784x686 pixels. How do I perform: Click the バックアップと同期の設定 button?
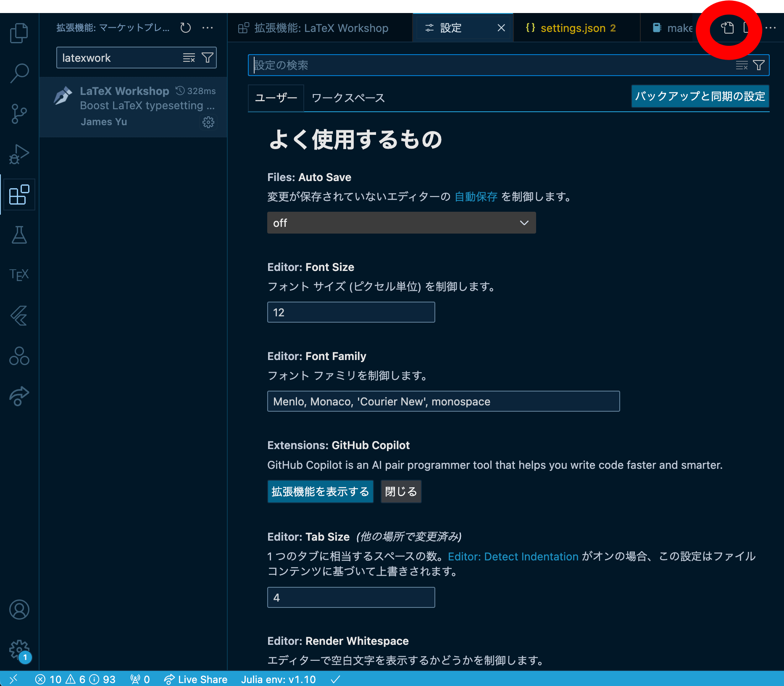click(x=700, y=97)
